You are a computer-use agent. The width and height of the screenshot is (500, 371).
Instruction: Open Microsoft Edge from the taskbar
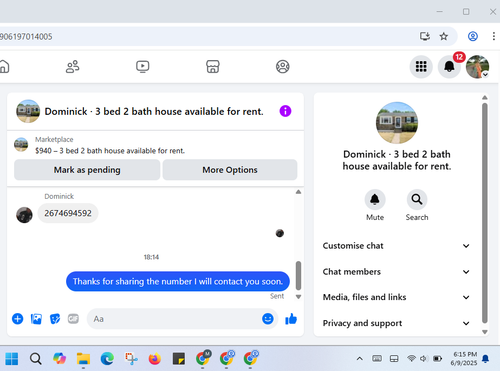(107, 359)
